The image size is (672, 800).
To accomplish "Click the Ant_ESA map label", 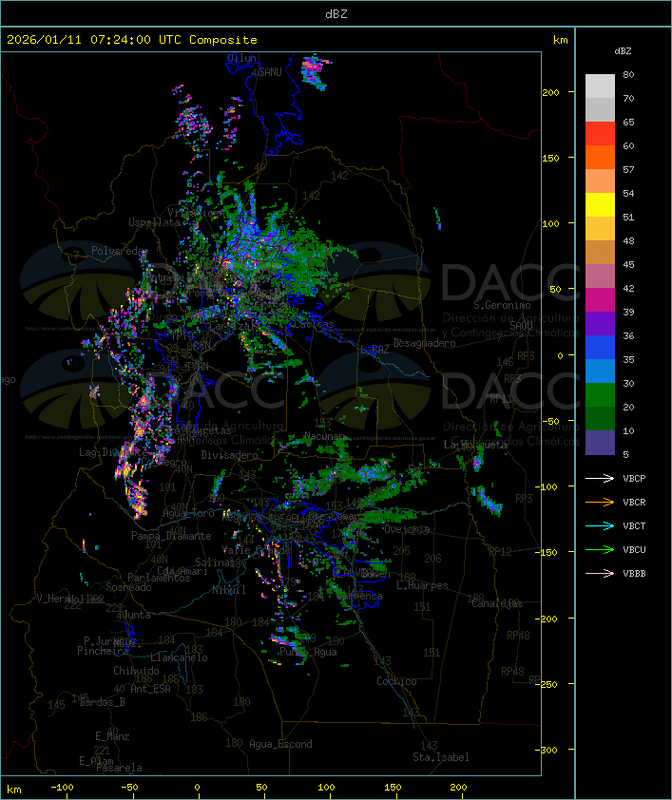I will [x=150, y=689].
